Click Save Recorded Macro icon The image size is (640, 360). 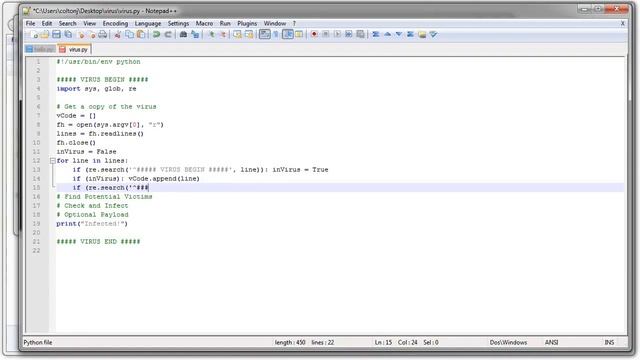tap(360, 35)
